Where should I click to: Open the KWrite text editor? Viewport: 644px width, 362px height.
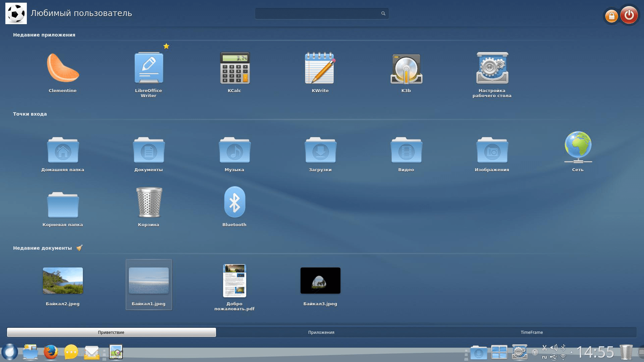tap(320, 68)
